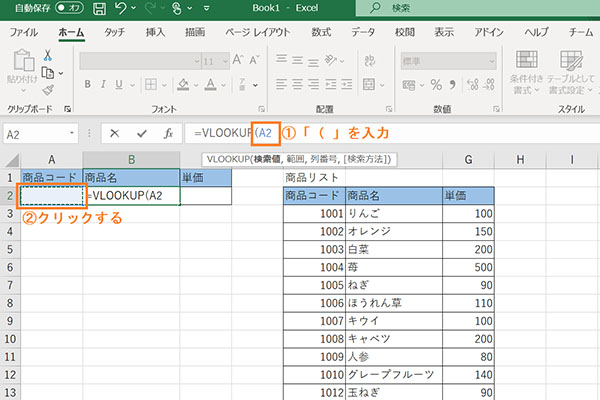Click the Borders icon
Viewport: 600px width, 400px height.
151,84
